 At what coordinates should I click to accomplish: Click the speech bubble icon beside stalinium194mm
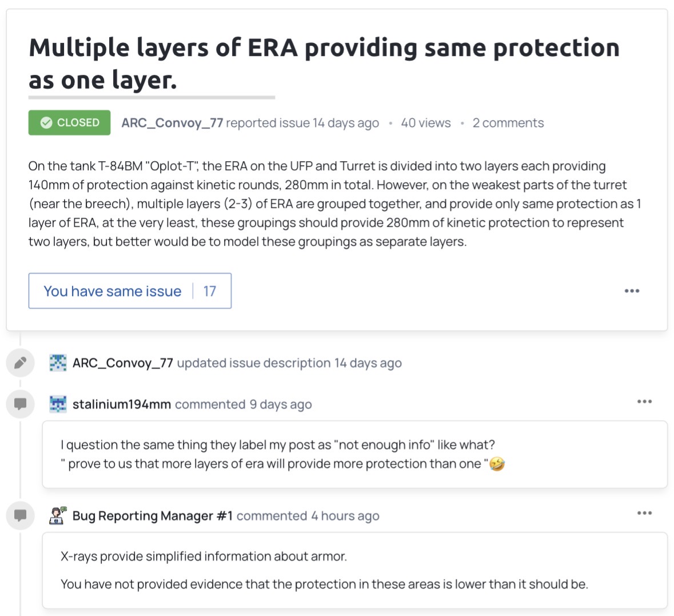(x=20, y=404)
